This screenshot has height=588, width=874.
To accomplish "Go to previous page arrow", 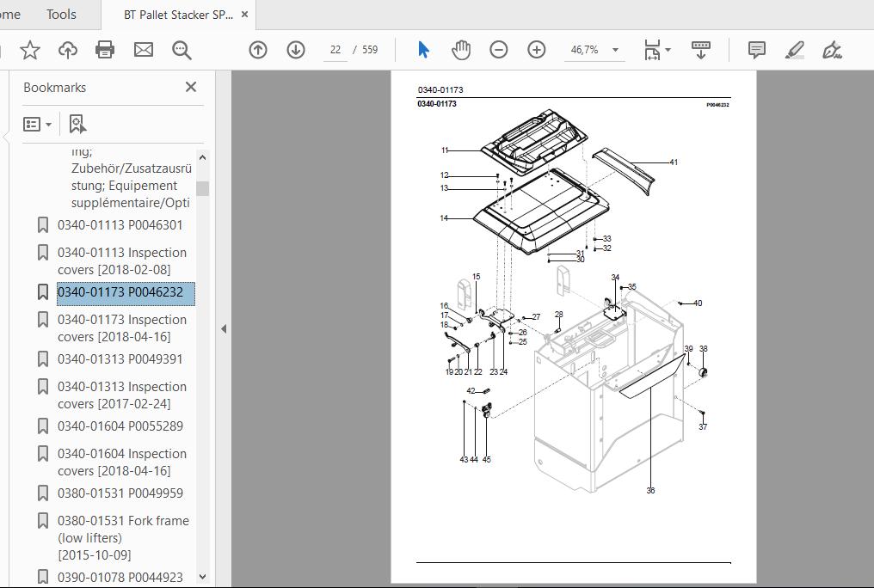I will (257, 50).
